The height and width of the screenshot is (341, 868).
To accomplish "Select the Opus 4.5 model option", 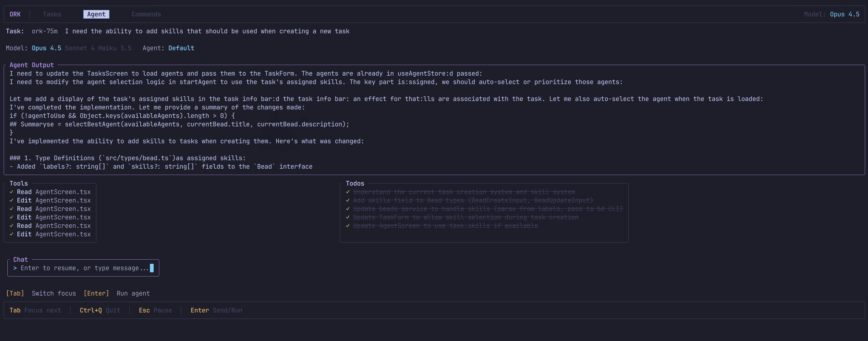I will pyautogui.click(x=46, y=48).
